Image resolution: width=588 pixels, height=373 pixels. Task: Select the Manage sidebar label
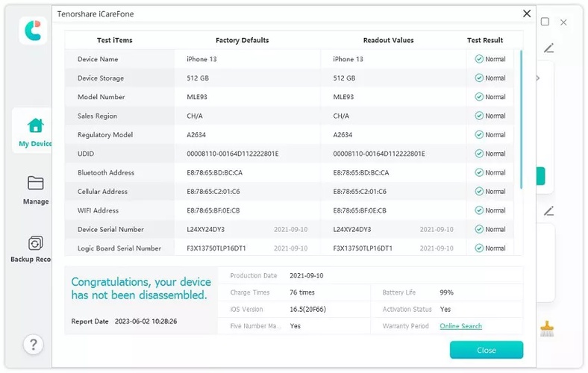coord(36,201)
